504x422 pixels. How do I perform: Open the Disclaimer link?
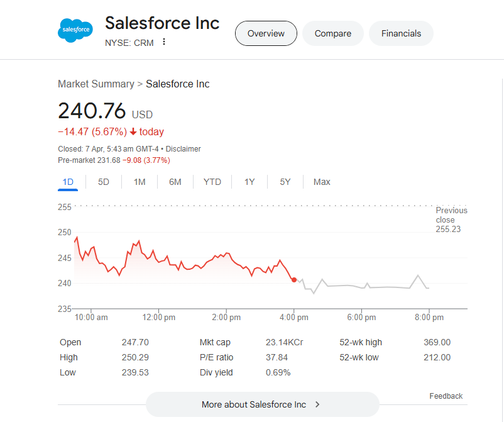point(184,149)
